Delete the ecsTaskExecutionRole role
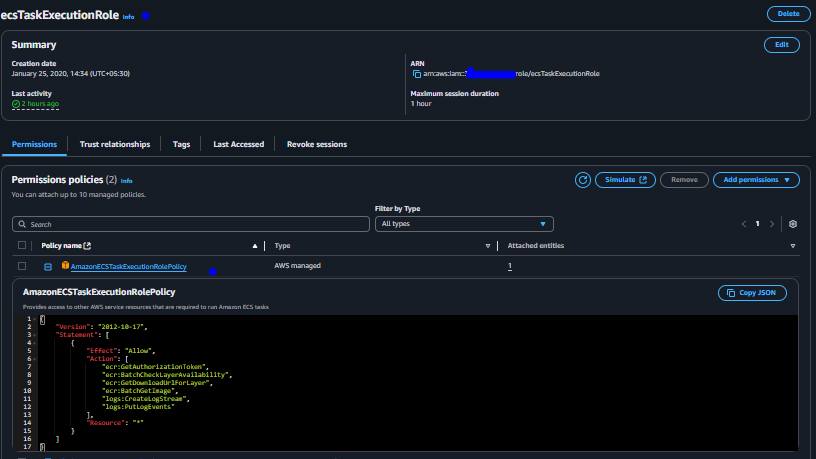 (x=788, y=14)
